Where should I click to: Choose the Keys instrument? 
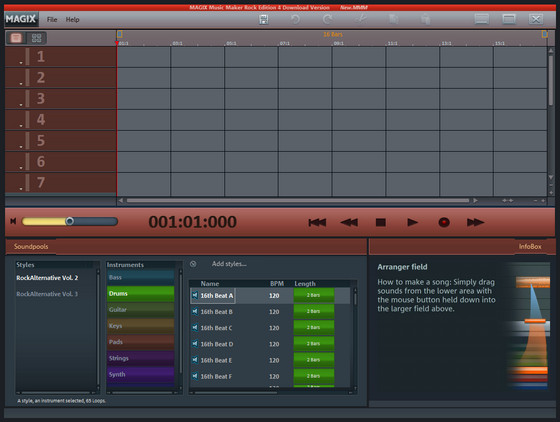point(140,326)
